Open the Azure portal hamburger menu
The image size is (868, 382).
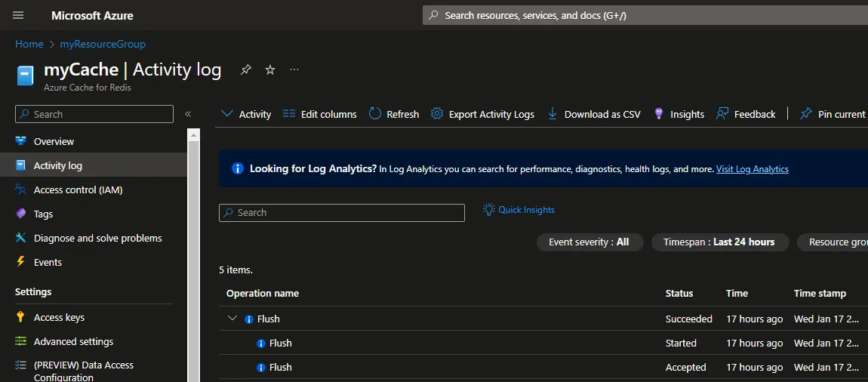coord(19,15)
